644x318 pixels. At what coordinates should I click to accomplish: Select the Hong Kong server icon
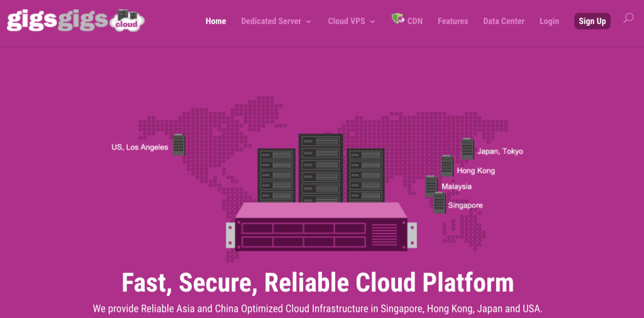(x=447, y=166)
